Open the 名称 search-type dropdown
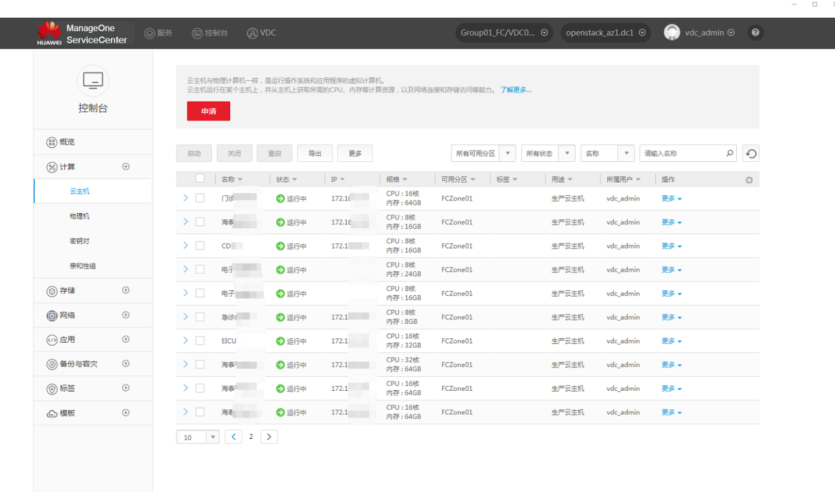Image resolution: width=835 pixels, height=504 pixels. click(607, 153)
